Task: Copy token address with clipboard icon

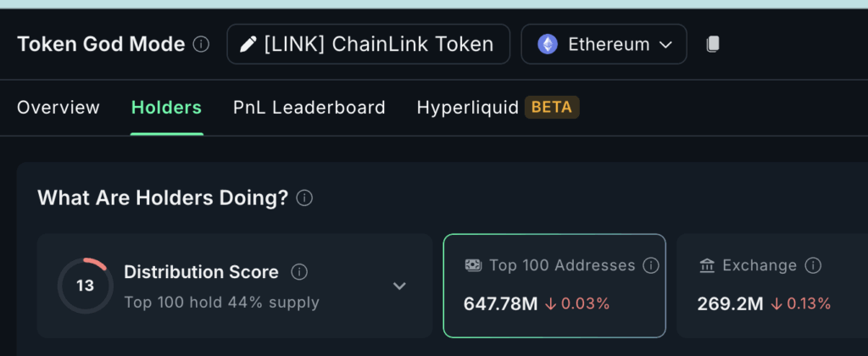Action: click(712, 44)
